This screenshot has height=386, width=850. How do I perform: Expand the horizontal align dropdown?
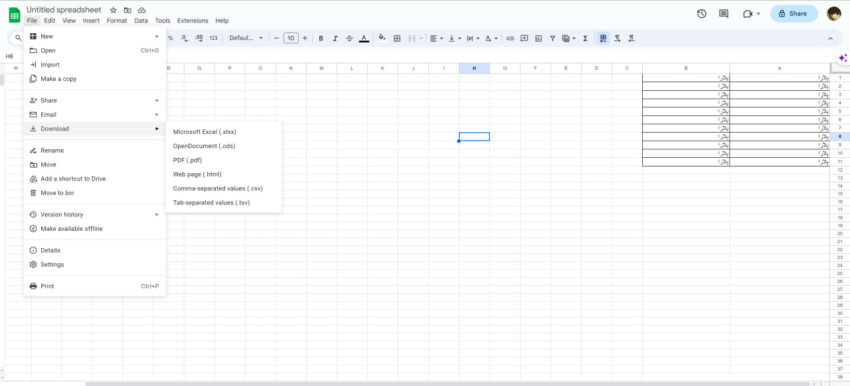[x=436, y=38]
